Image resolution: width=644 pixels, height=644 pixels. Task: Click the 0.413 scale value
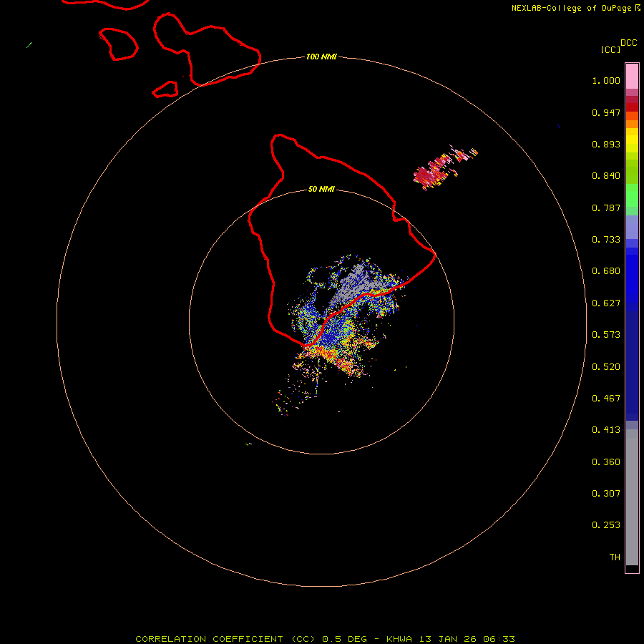pyautogui.click(x=606, y=430)
